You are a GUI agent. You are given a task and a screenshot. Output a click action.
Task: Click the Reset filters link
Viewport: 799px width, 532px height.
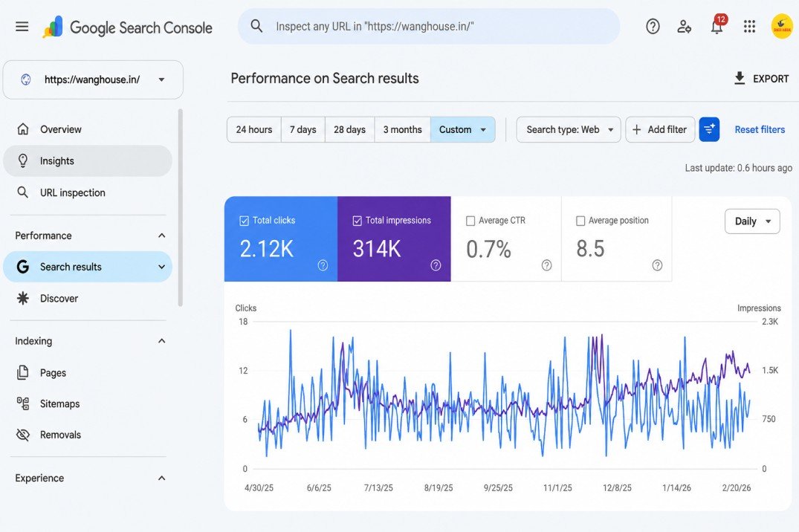pyautogui.click(x=760, y=129)
